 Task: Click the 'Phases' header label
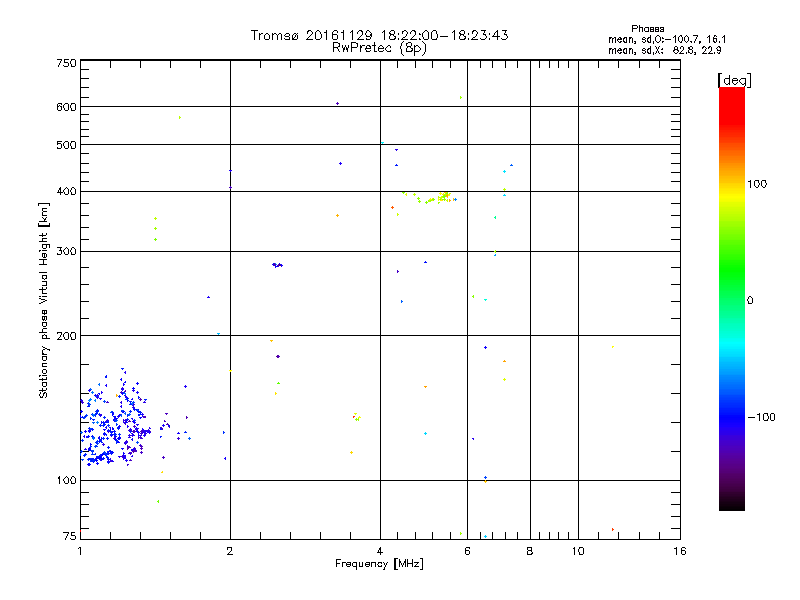click(x=647, y=29)
